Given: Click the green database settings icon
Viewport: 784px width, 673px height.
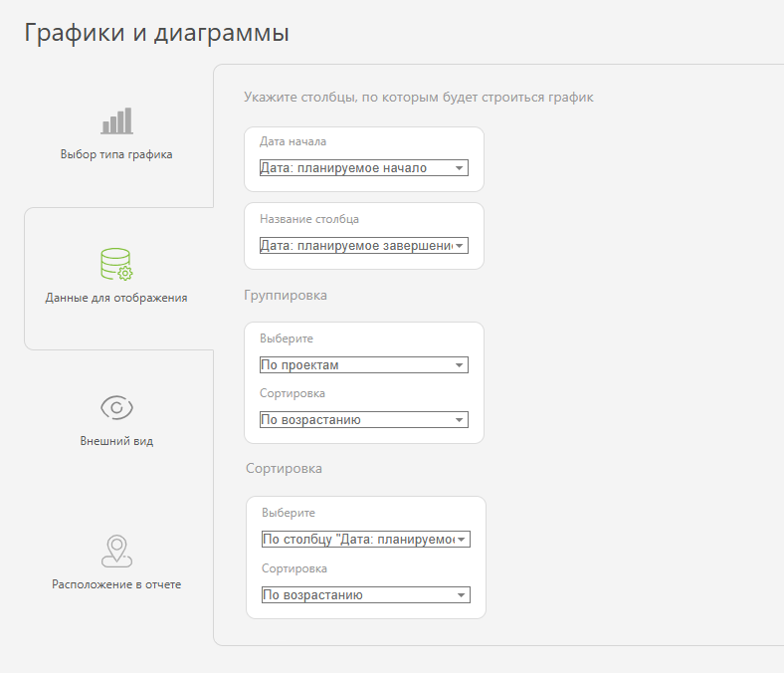Looking at the screenshot, I should coord(116,264).
